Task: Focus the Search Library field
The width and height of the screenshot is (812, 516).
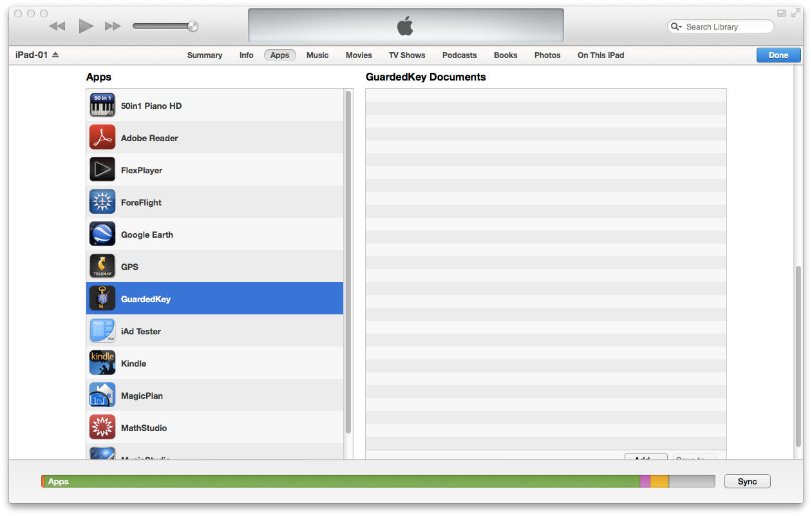Action: pyautogui.click(x=721, y=26)
